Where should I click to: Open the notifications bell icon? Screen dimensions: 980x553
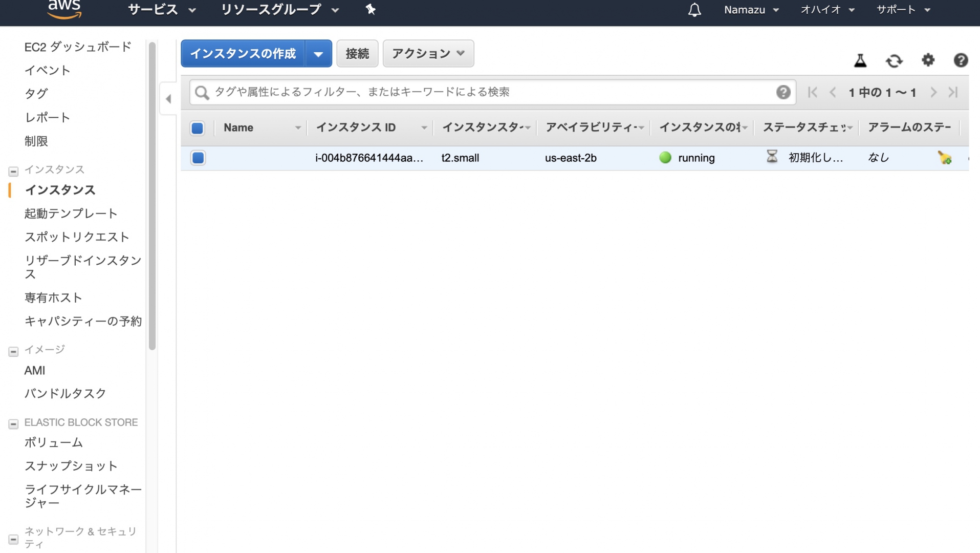(x=694, y=10)
